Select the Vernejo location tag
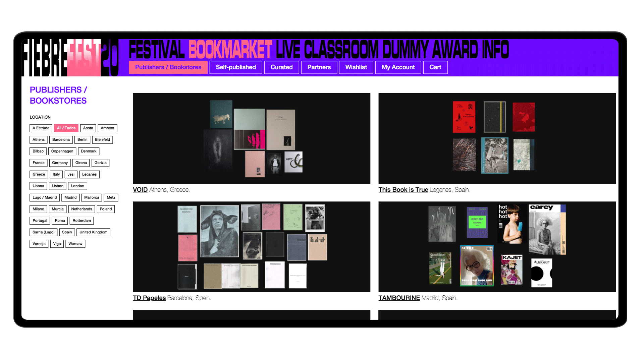This screenshot has height=362, width=644. click(x=39, y=244)
